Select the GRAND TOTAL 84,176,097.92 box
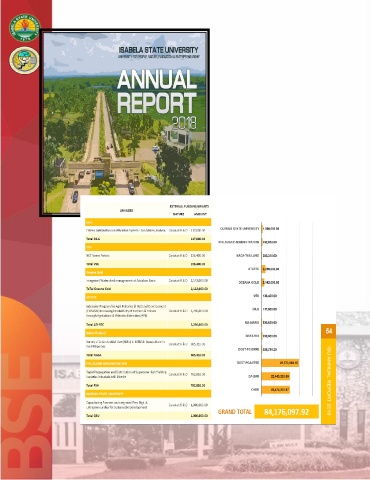The height and width of the screenshot is (480, 370). (286, 412)
